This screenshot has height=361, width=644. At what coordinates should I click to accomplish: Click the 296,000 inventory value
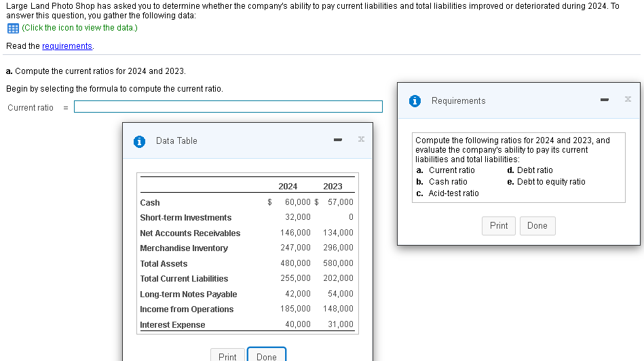pos(338,248)
